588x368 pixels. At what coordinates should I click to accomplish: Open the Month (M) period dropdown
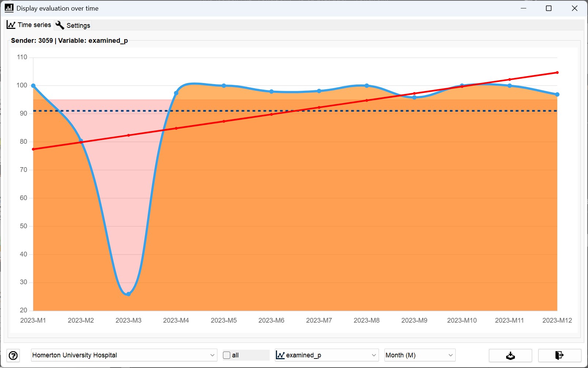pyautogui.click(x=420, y=355)
